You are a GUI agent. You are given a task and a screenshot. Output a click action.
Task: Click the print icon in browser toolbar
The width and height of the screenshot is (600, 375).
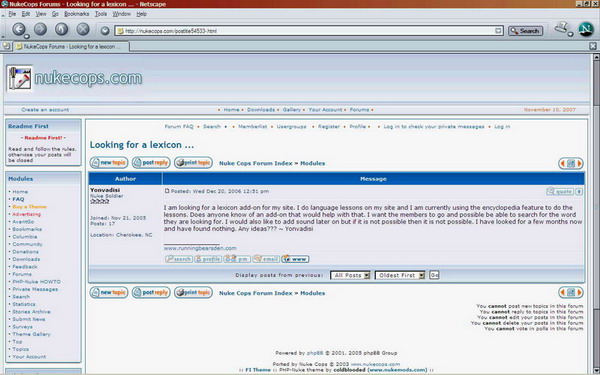pos(562,28)
